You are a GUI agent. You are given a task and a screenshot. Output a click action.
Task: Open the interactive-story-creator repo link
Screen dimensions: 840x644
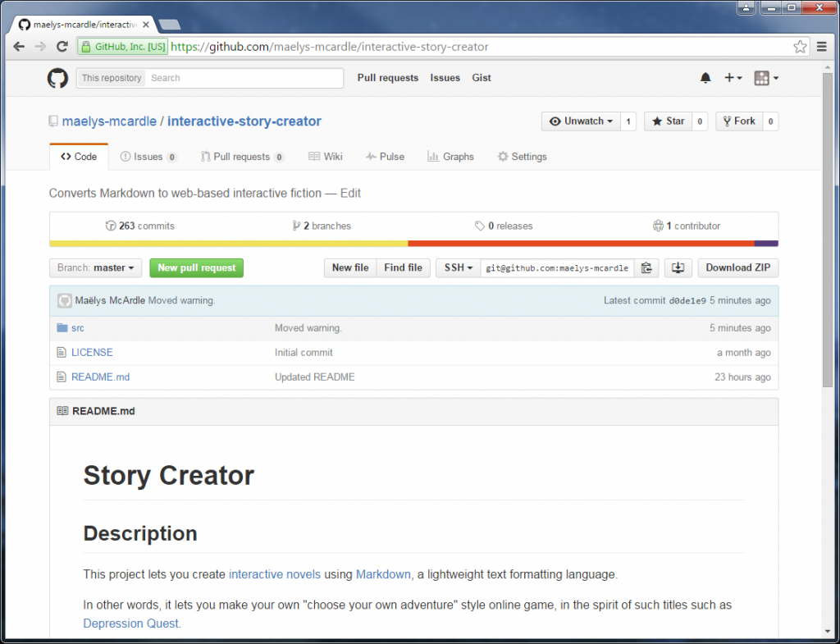tap(244, 121)
